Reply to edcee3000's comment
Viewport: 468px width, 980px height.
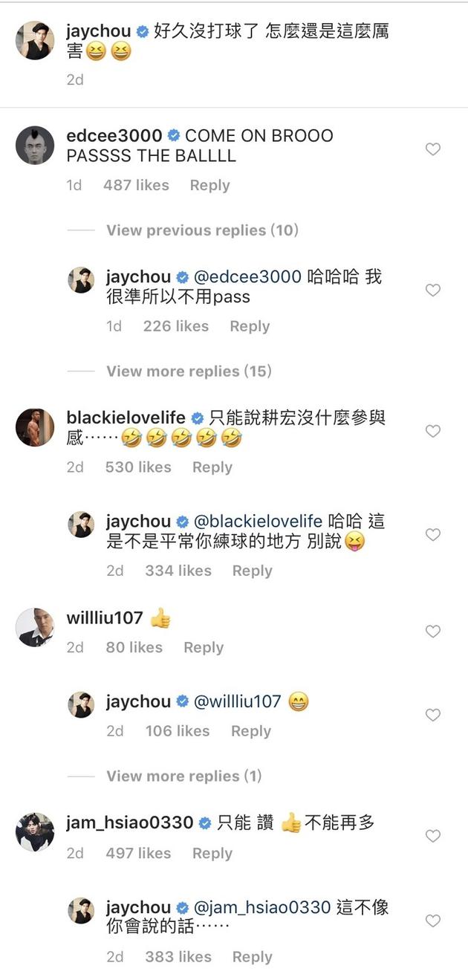tap(209, 185)
